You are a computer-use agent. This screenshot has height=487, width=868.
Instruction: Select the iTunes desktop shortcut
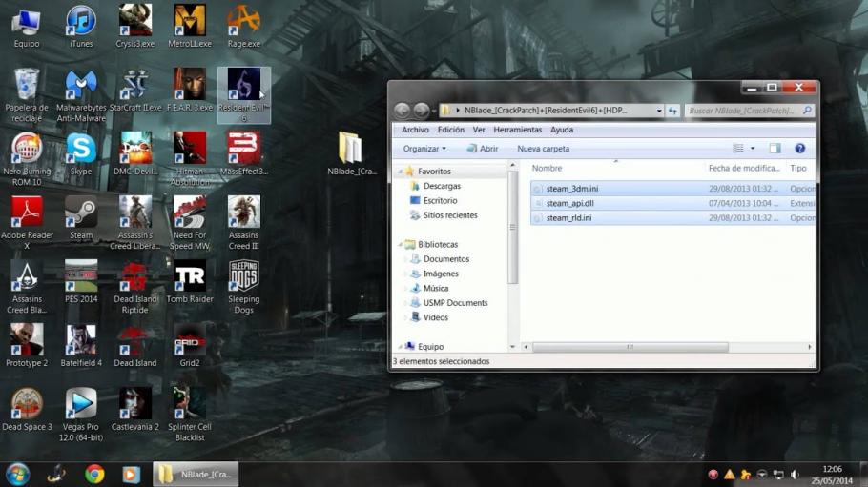[x=81, y=26]
